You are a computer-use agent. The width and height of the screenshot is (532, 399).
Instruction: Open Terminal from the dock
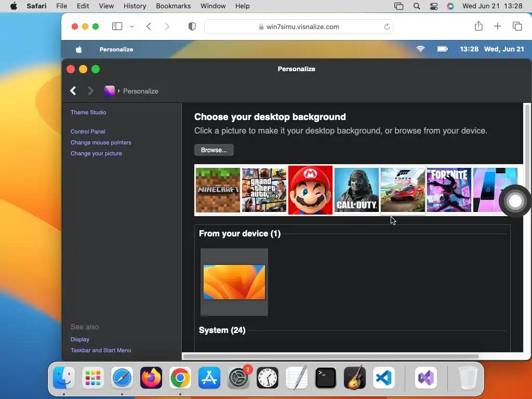pyautogui.click(x=326, y=378)
